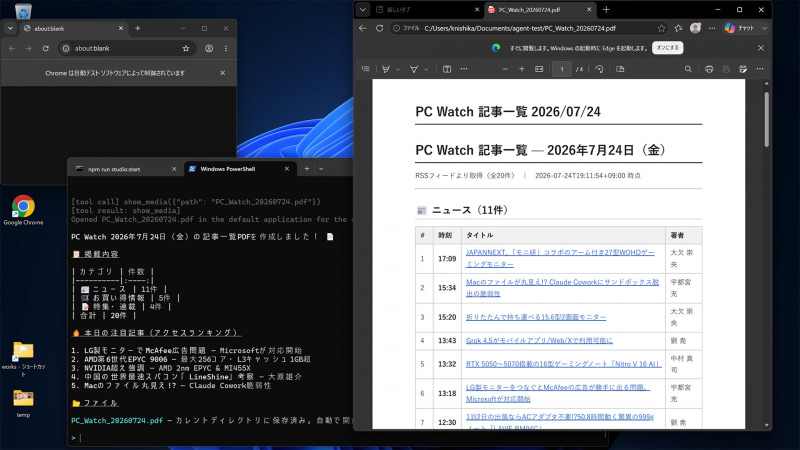The height and width of the screenshot is (450, 800).
Task: Select the PDF draw pen tool in Edge
Action: (x=386, y=69)
